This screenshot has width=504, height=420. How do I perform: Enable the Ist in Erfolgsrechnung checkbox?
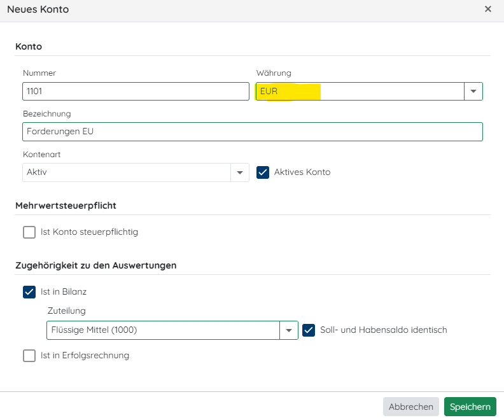coord(29,356)
